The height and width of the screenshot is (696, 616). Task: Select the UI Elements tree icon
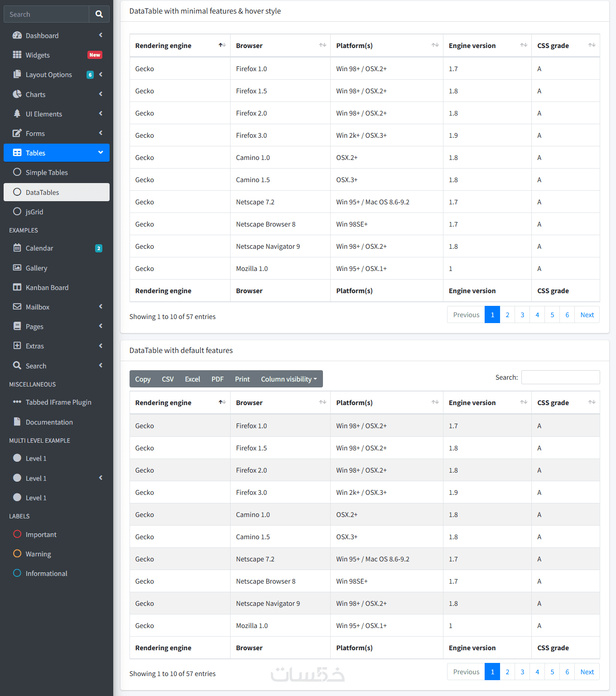pyautogui.click(x=17, y=114)
